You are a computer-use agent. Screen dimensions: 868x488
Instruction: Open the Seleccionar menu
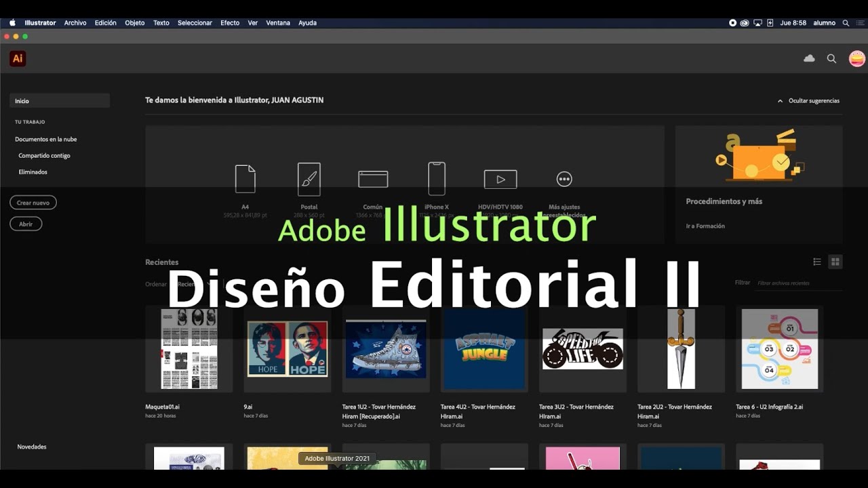tap(195, 22)
